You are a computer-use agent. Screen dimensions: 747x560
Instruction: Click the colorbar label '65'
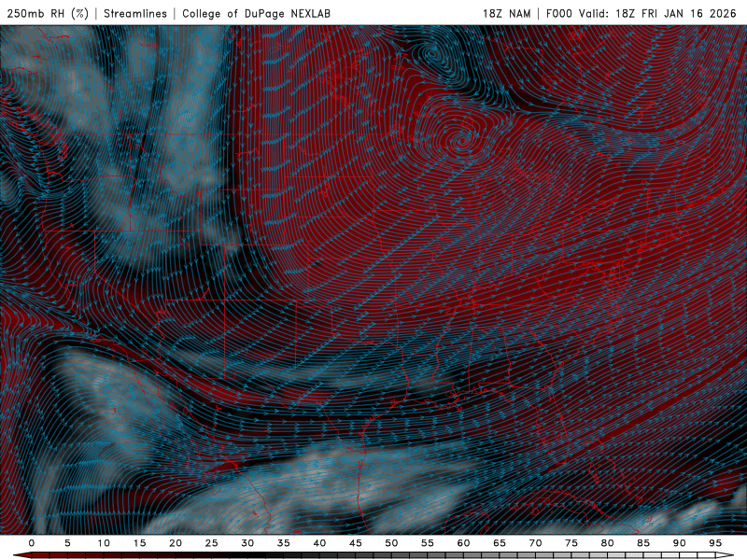(500, 543)
